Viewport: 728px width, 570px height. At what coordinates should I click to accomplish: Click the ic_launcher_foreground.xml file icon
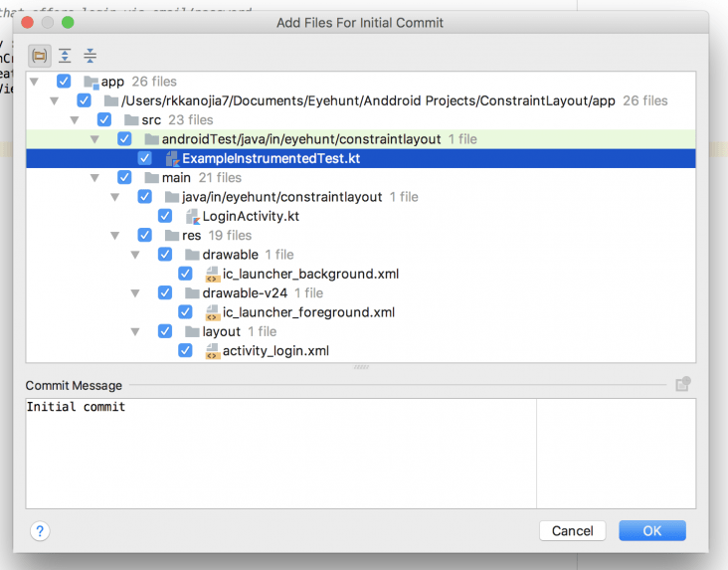pos(213,312)
